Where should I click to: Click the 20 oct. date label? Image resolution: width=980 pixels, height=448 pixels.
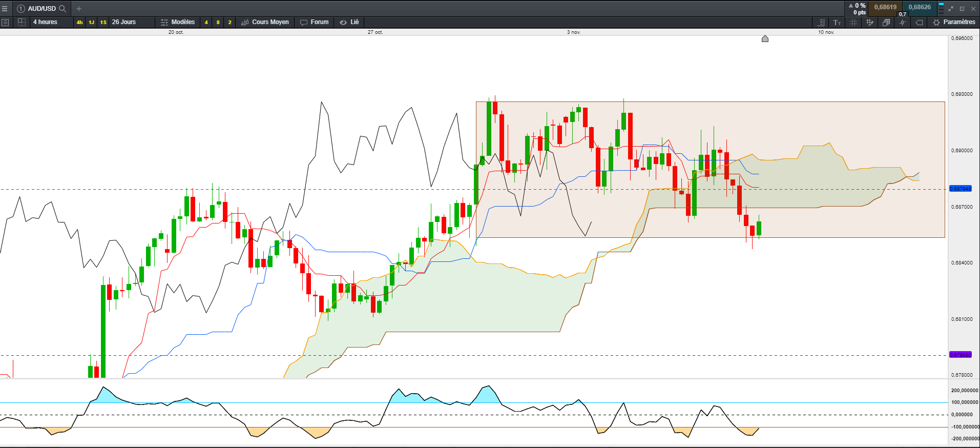coord(176,32)
